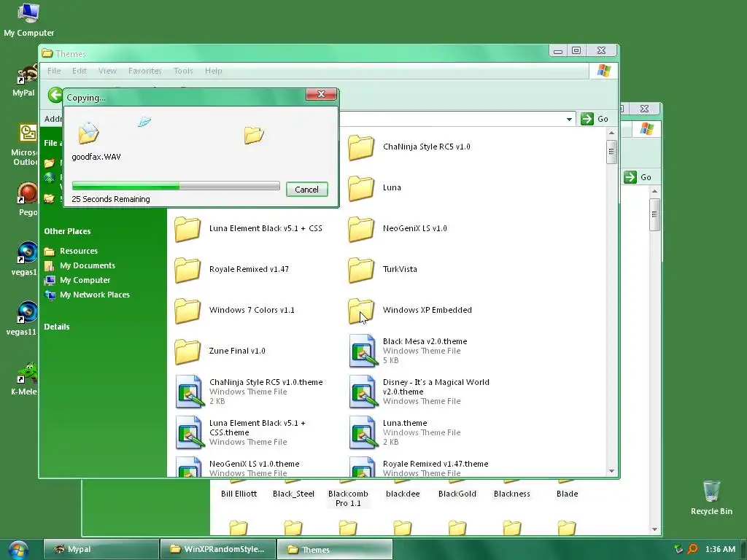Switch to Themes taskbar button
The width and height of the screenshot is (747, 560).
pos(334,549)
